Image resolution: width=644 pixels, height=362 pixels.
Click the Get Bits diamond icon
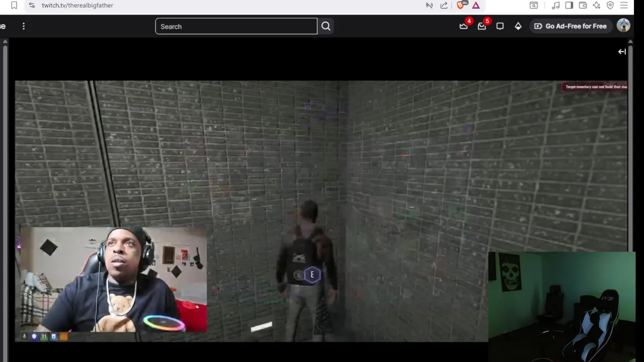pos(518,26)
